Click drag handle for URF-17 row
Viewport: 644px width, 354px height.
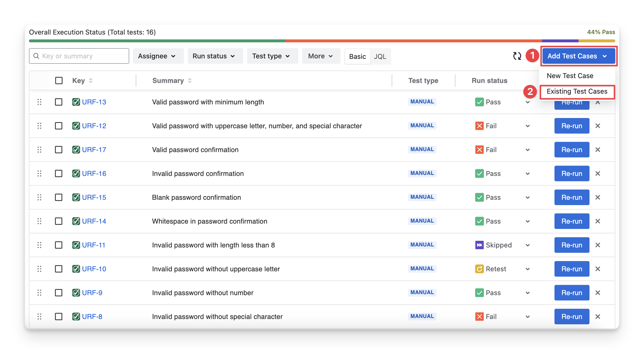tap(39, 149)
